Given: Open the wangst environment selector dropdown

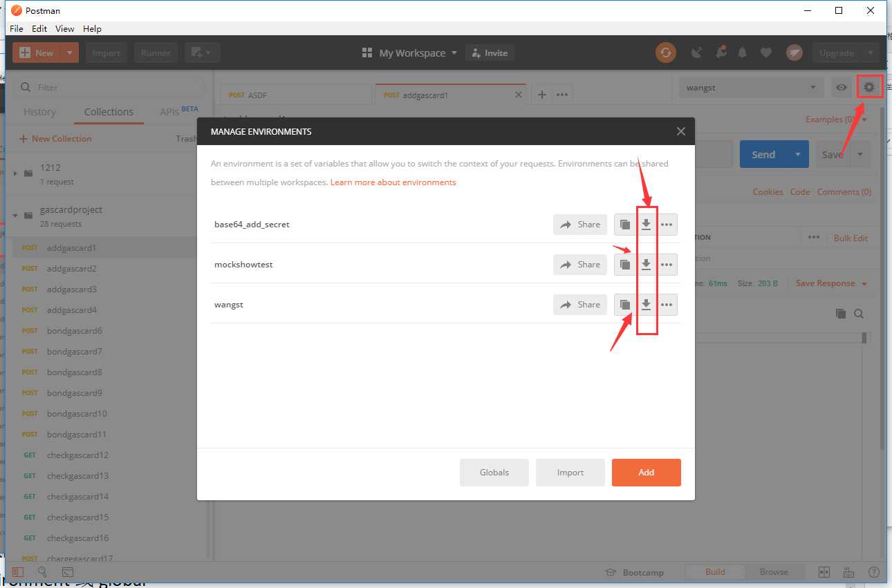Looking at the screenshot, I should 751,88.
